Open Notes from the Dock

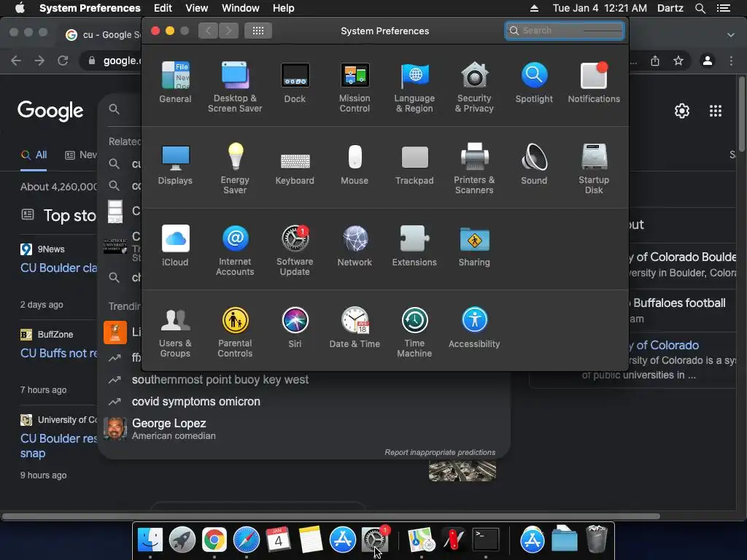pos(311,540)
